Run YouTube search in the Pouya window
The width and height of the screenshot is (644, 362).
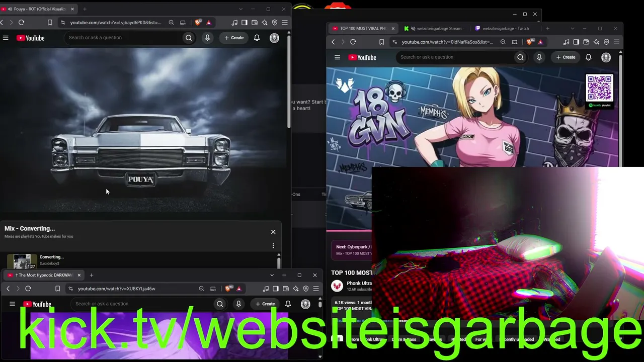point(189,38)
